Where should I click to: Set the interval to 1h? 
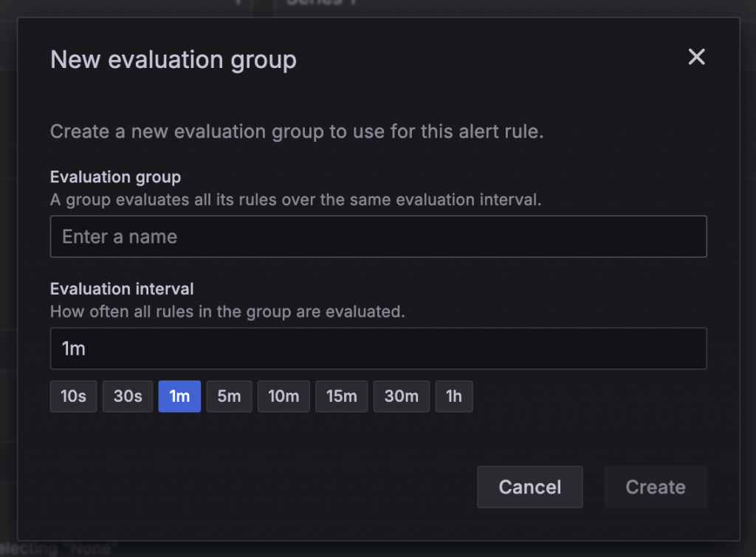coord(453,397)
